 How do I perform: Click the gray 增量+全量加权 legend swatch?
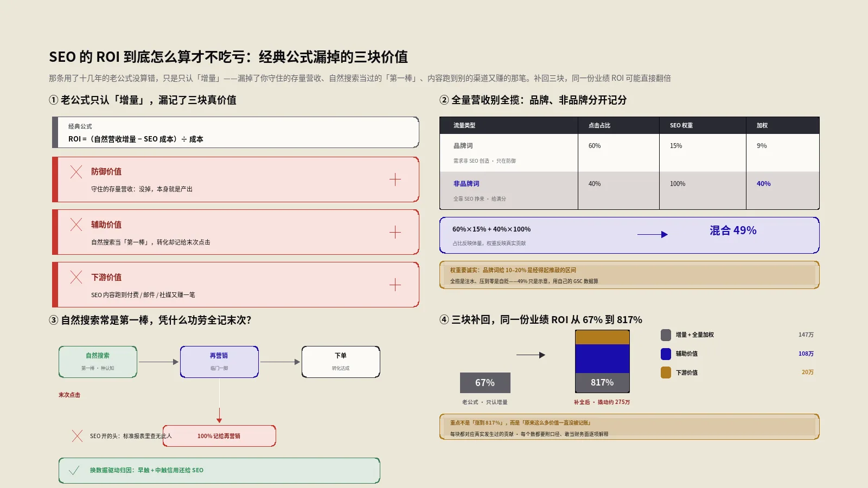pyautogui.click(x=666, y=335)
